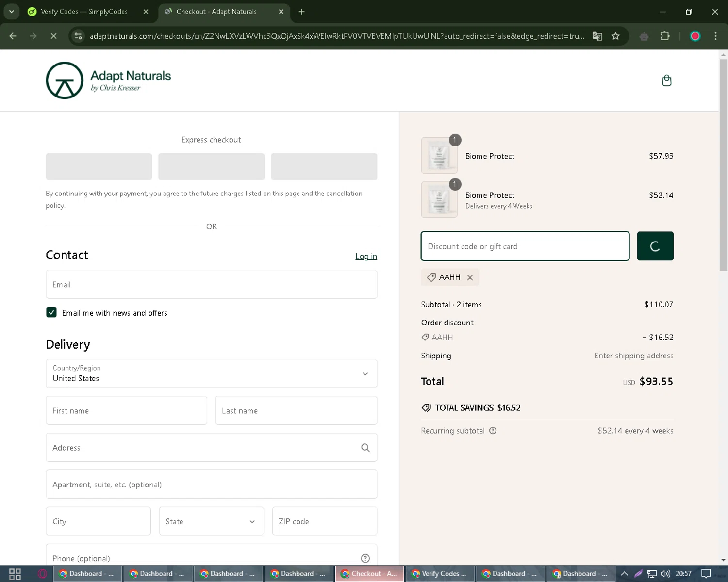728x582 pixels.
Task: Open the tab search dropdown arrow
Action: [x=11, y=12]
